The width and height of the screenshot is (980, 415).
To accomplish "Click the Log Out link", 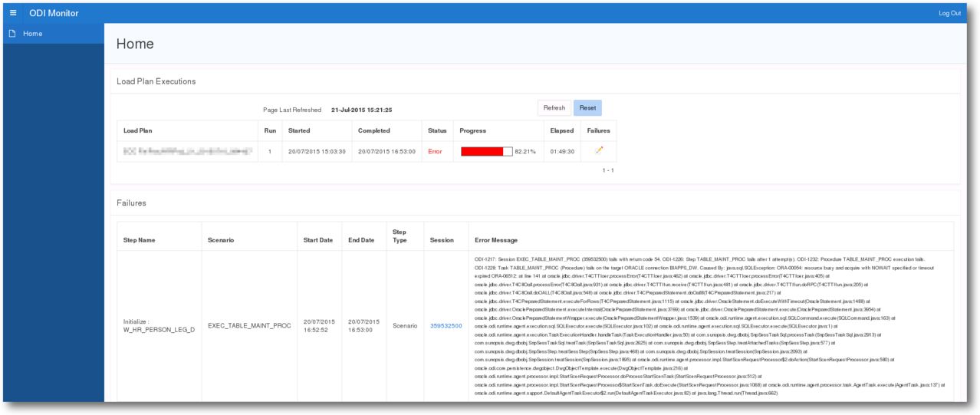I will click(949, 13).
